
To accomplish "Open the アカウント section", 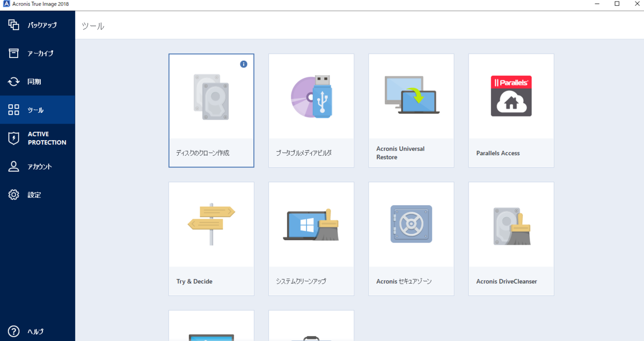I will click(40, 167).
